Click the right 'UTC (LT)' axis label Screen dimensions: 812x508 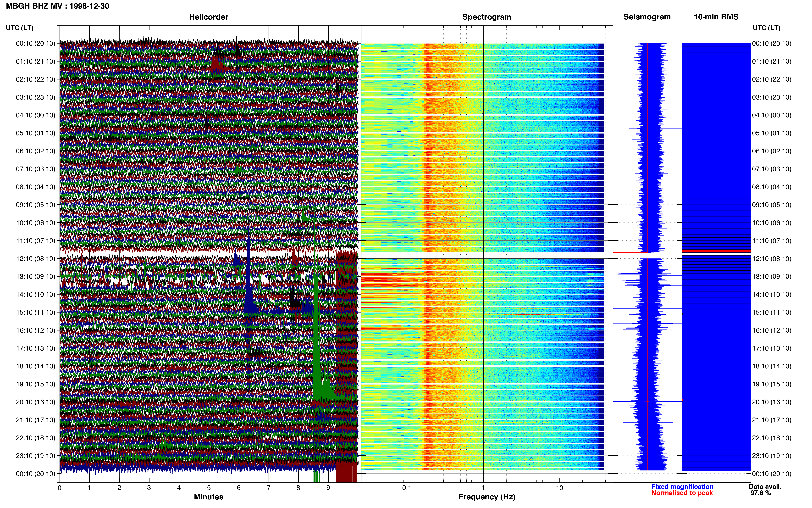tap(766, 28)
